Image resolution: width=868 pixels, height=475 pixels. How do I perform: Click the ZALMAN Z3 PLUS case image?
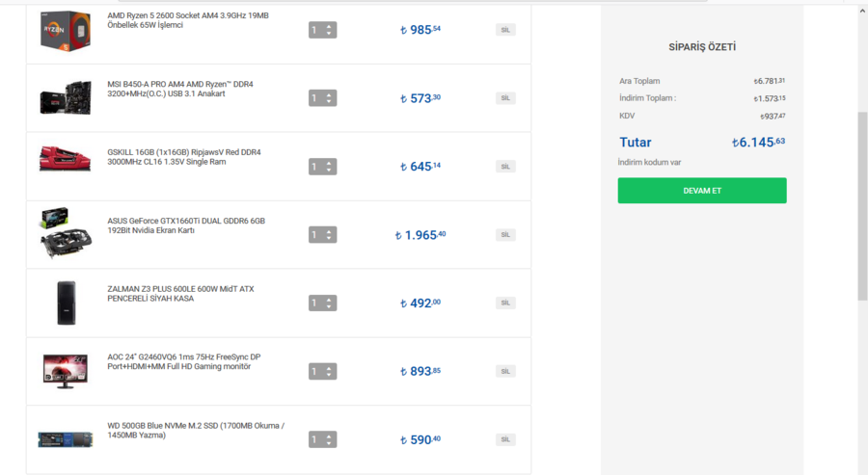(x=66, y=303)
